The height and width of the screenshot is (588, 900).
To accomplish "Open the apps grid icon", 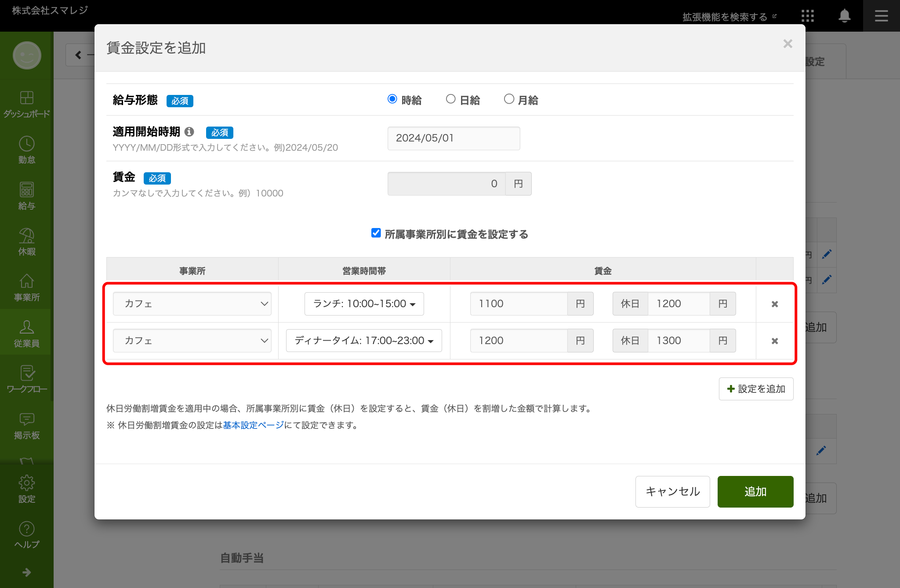I will coord(807,16).
